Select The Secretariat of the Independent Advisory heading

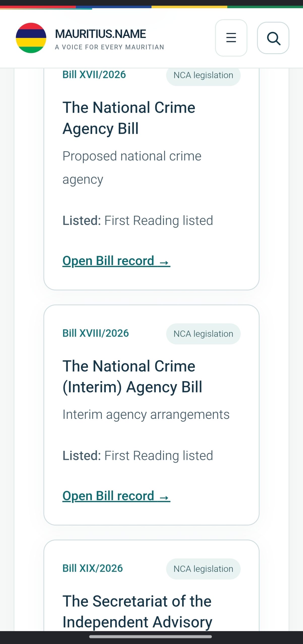click(137, 612)
